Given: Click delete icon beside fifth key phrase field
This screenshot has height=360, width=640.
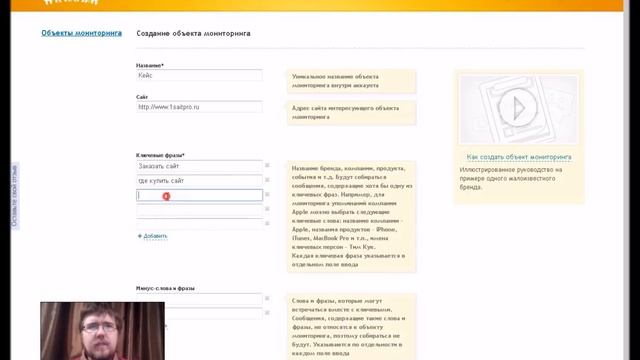Looking at the screenshot, I should tap(267, 223).
